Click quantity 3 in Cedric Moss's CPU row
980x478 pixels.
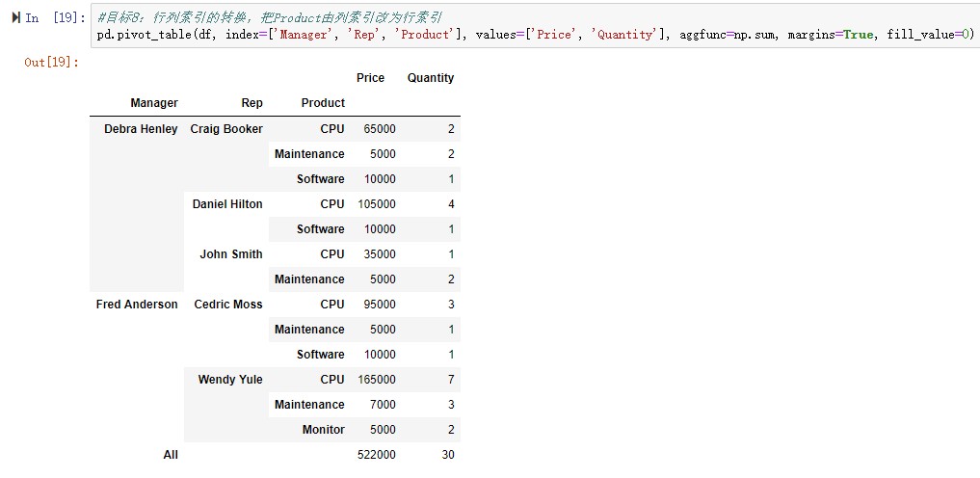click(451, 305)
